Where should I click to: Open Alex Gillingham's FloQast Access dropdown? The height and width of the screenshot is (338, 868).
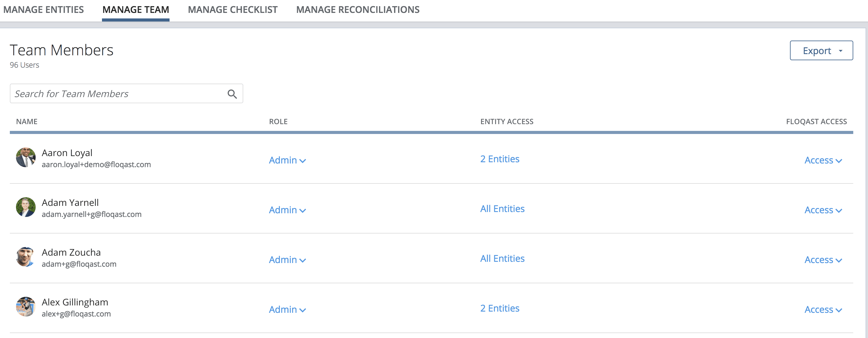tap(823, 310)
